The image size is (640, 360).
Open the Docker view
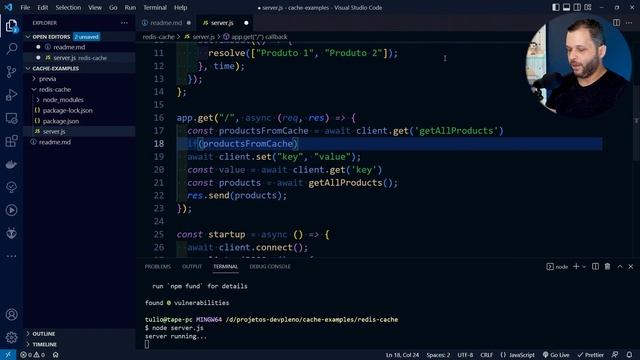(x=11, y=164)
